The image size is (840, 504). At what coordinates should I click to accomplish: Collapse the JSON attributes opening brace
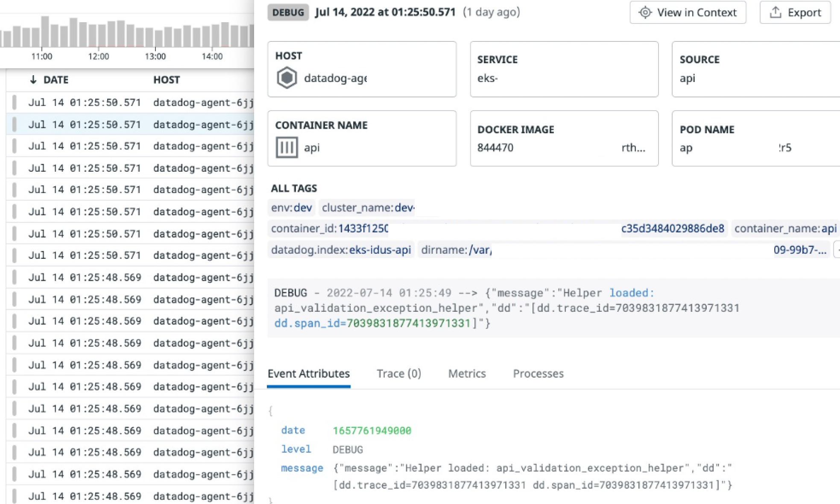[x=270, y=411]
